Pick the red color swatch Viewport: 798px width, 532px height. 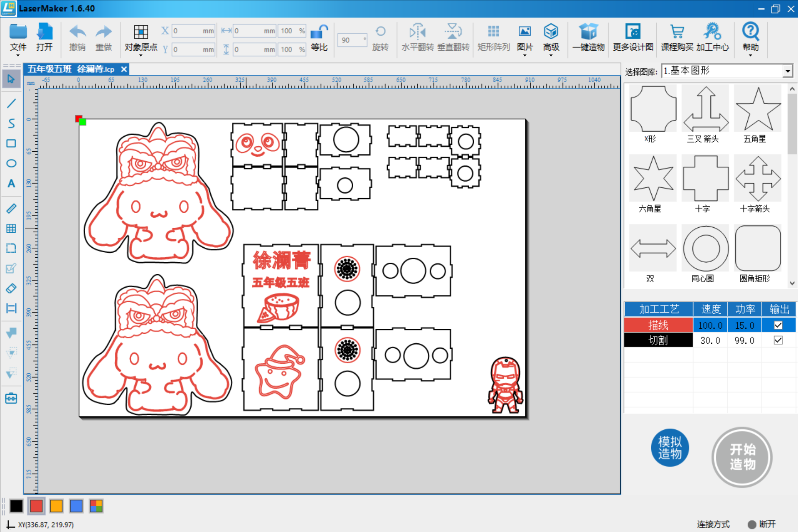tap(36, 506)
